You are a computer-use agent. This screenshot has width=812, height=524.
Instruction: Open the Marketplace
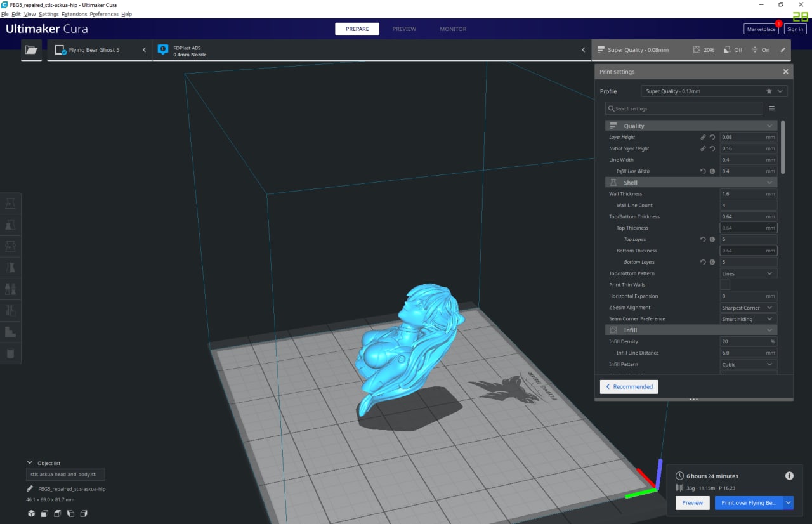click(x=761, y=29)
